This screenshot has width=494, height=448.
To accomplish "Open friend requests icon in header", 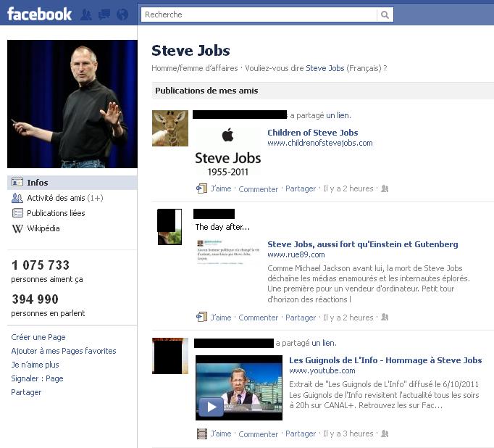I will pyautogui.click(x=85, y=14).
